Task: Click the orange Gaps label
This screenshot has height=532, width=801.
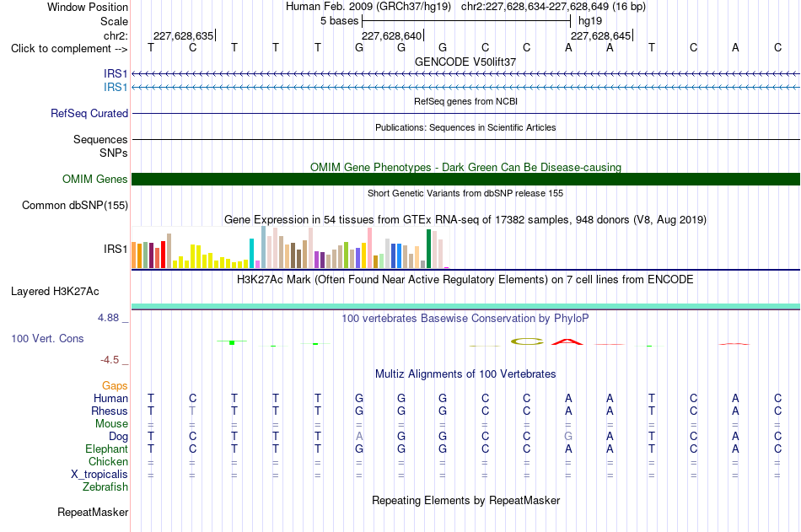Action: click(115, 386)
